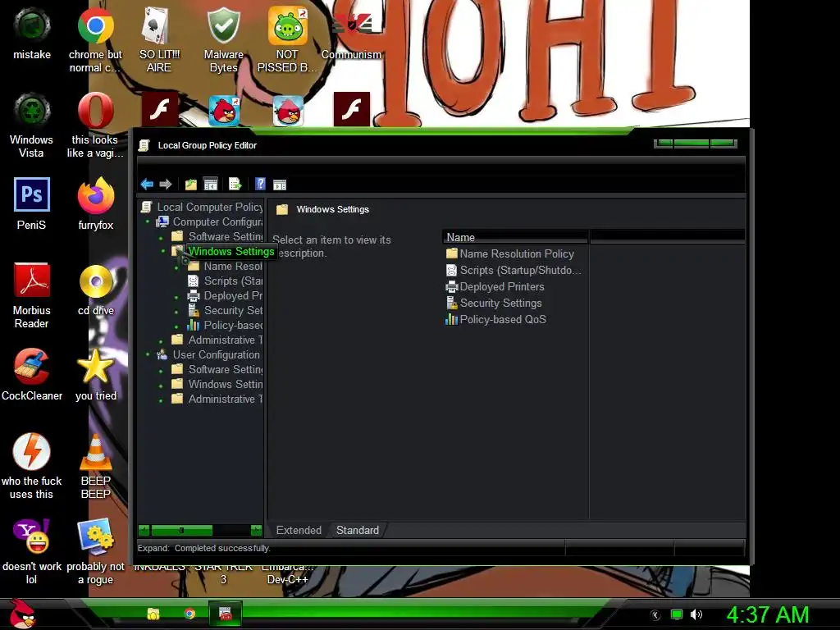Click the Back arrow in Group Policy toolbar
840x630 pixels.
coord(147,185)
